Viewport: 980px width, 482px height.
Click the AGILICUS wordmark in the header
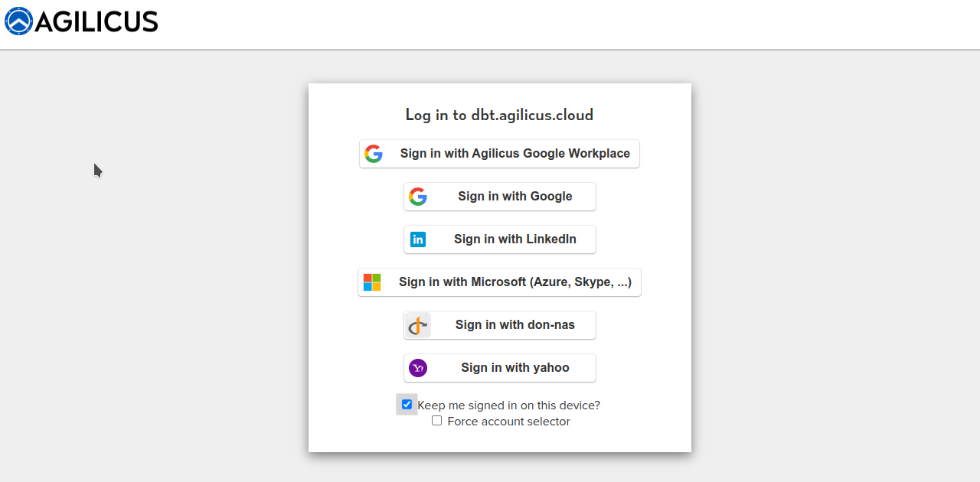click(96, 21)
